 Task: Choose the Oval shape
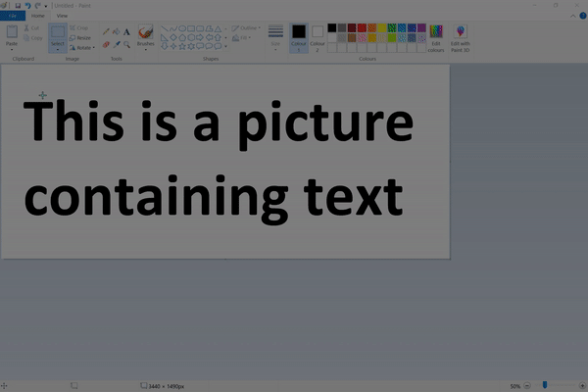(x=182, y=28)
